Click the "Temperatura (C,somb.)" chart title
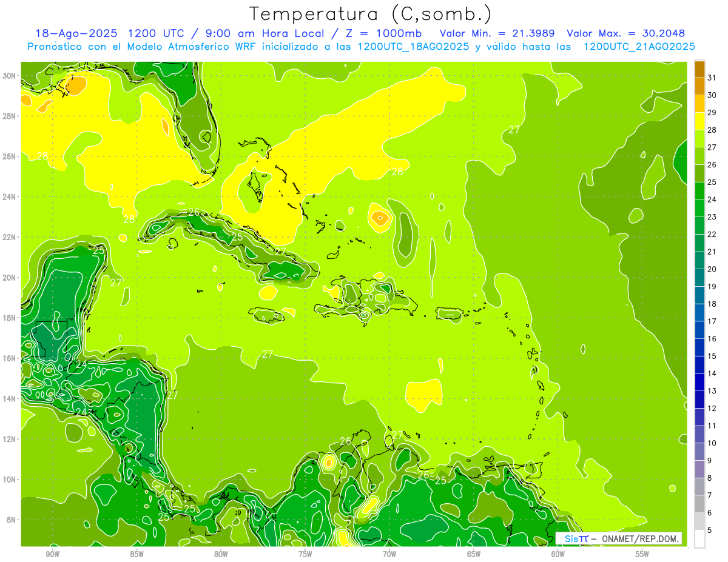This screenshot has height=562, width=728. click(370, 14)
